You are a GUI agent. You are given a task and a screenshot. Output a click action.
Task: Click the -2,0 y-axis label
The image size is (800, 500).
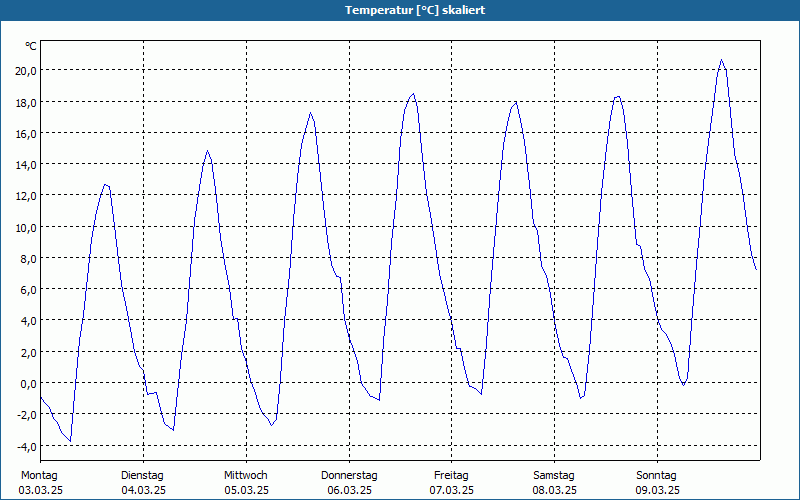(27, 415)
